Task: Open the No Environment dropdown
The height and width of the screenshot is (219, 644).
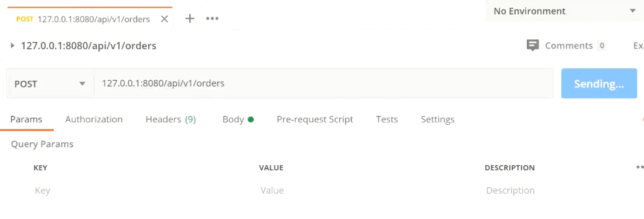Action: click(565, 11)
